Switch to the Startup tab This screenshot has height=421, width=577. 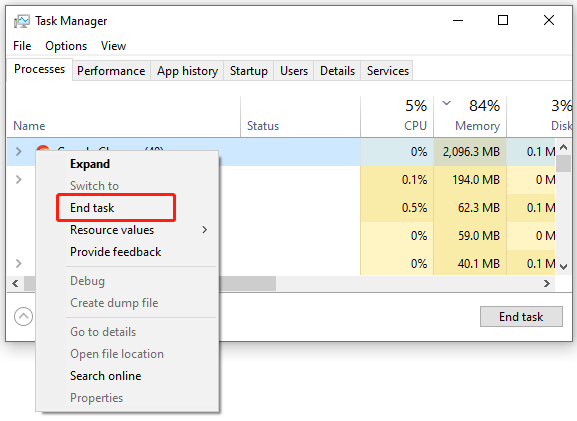249,71
